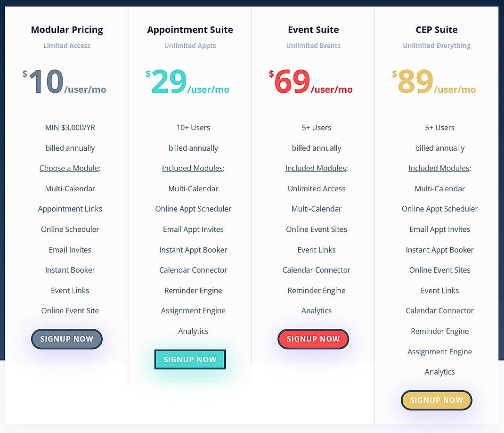Click 'Analytics' in Event Suite column

pyautogui.click(x=316, y=311)
